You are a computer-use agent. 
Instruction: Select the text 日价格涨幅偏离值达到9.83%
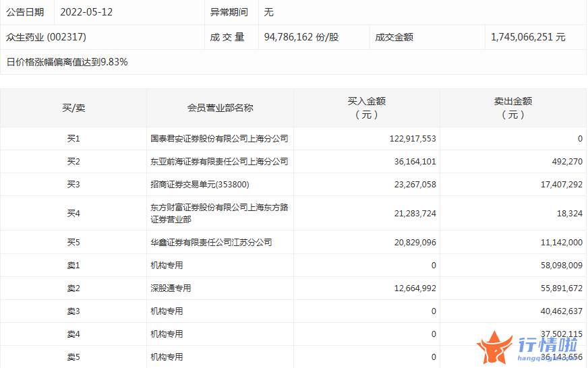[x=67, y=62]
